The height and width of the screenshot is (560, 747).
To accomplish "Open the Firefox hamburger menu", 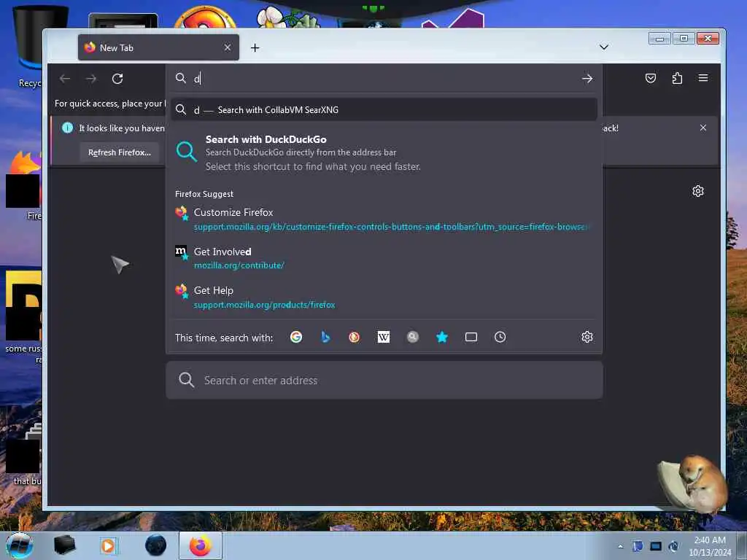I will click(x=703, y=78).
